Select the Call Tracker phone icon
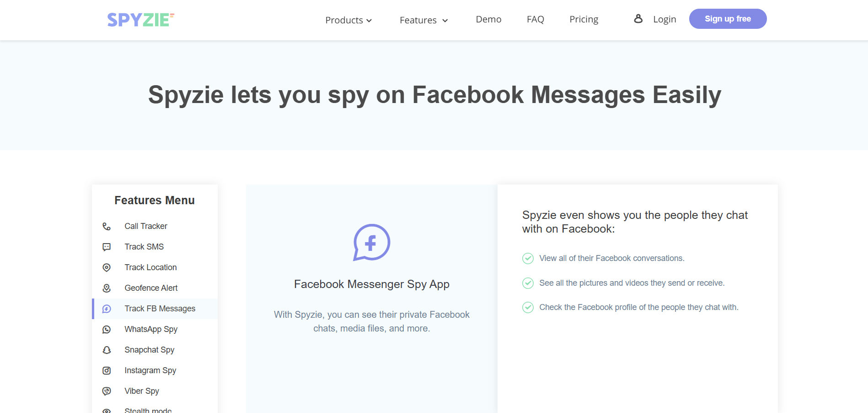This screenshot has width=868, height=413. pyautogui.click(x=107, y=226)
